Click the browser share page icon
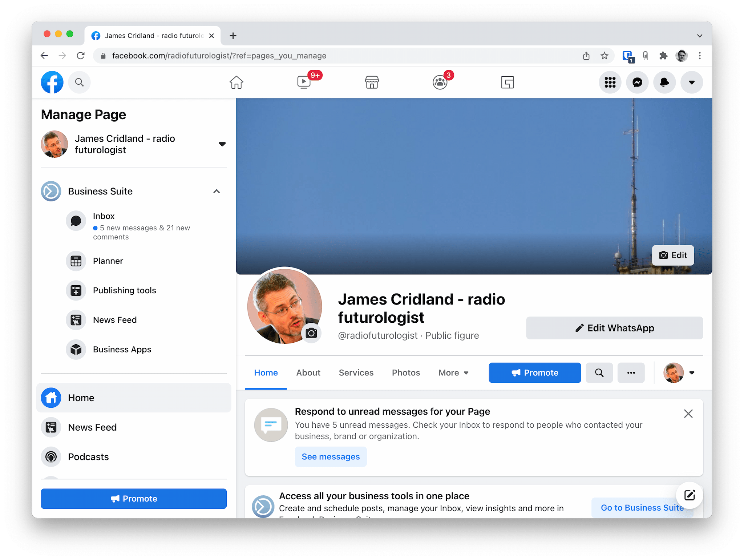 pos(586,56)
